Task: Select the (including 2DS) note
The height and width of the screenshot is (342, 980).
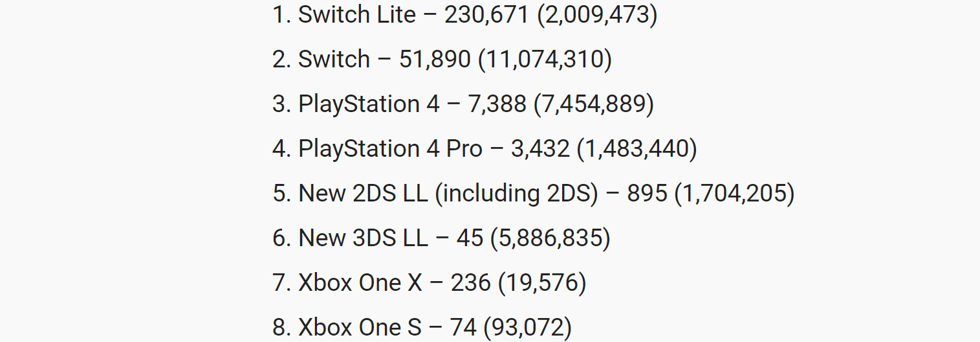Action: (x=516, y=193)
